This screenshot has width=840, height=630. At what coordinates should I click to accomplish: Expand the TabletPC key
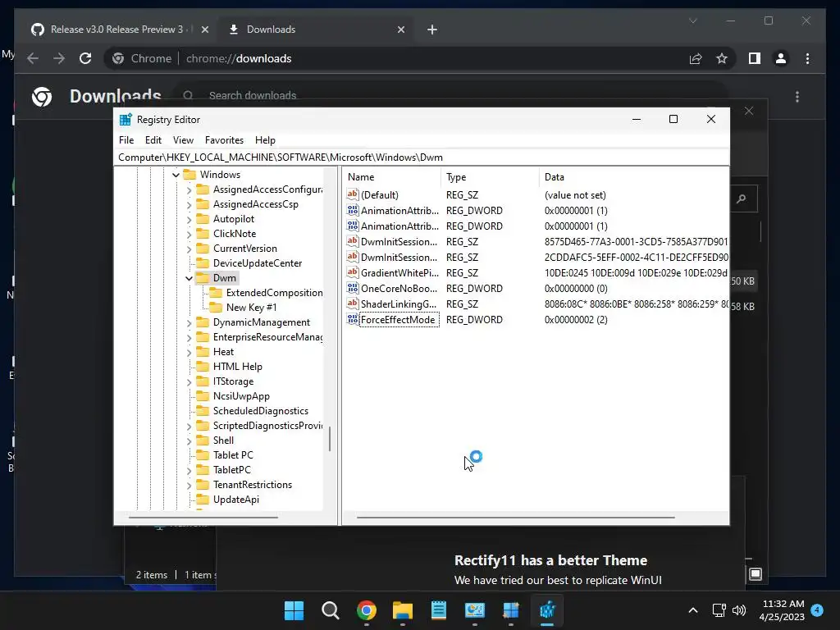click(189, 470)
